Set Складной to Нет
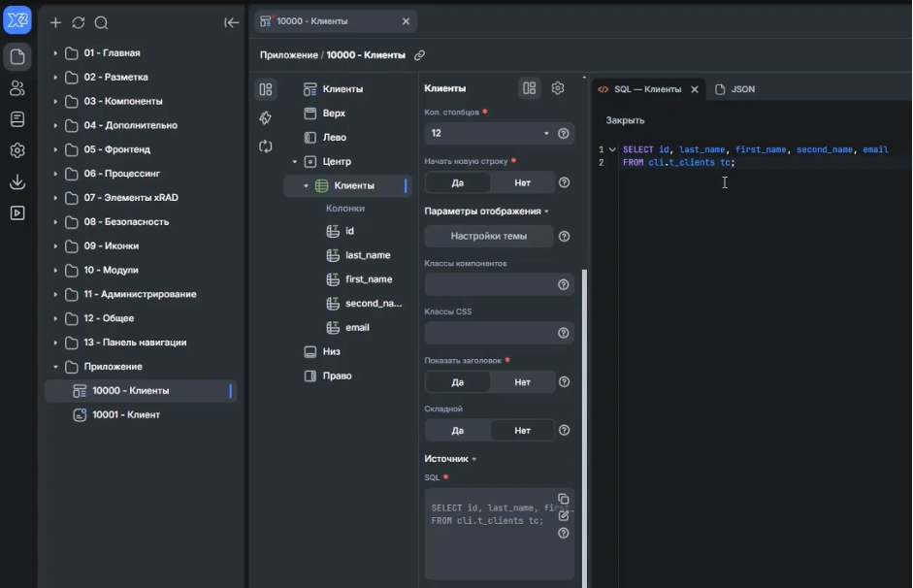 (522, 431)
